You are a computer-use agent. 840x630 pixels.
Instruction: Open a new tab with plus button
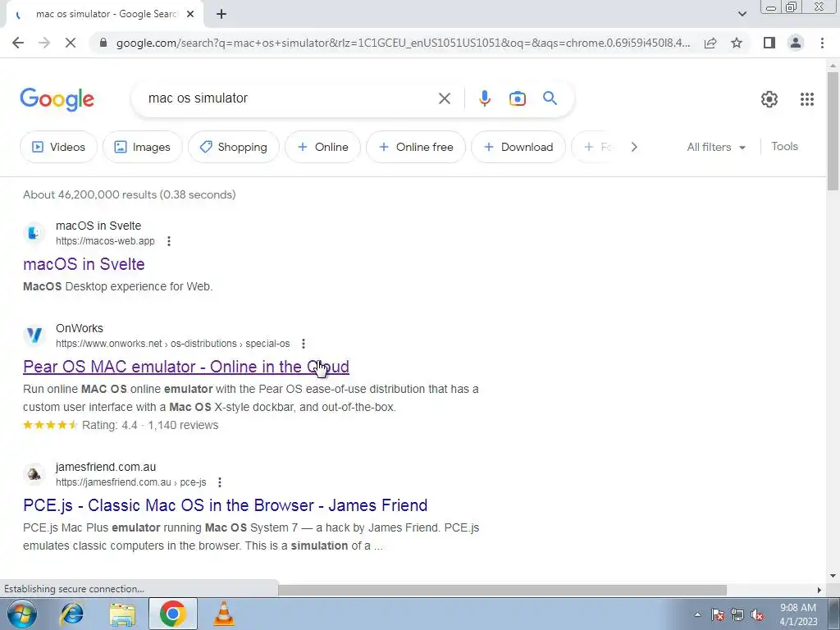221,15
